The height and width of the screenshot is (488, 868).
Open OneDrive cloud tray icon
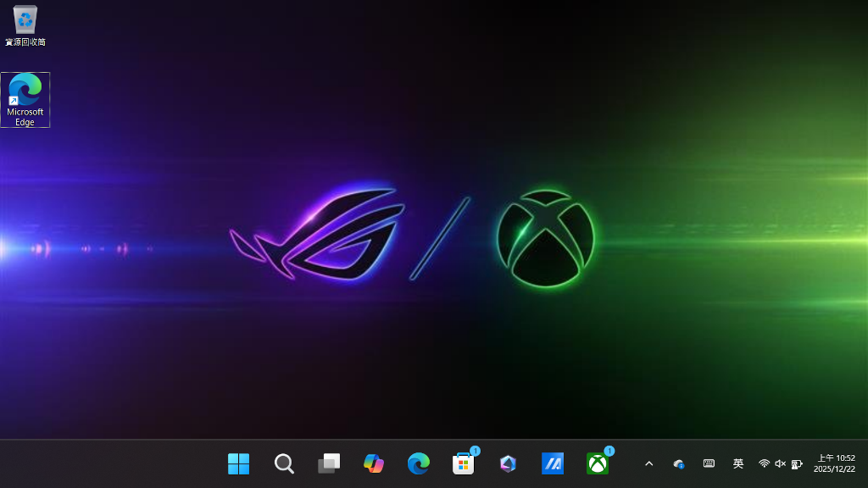(x=679, y=463)
